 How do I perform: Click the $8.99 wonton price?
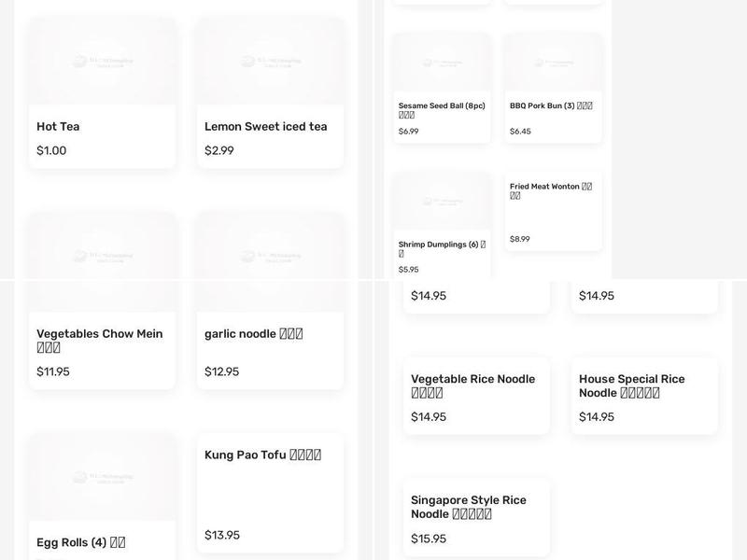click(520, 239)
